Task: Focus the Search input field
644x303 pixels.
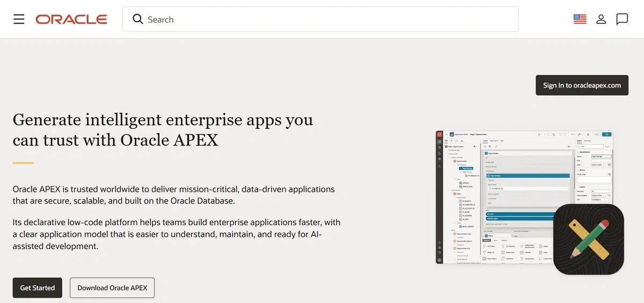Action: 320,19
